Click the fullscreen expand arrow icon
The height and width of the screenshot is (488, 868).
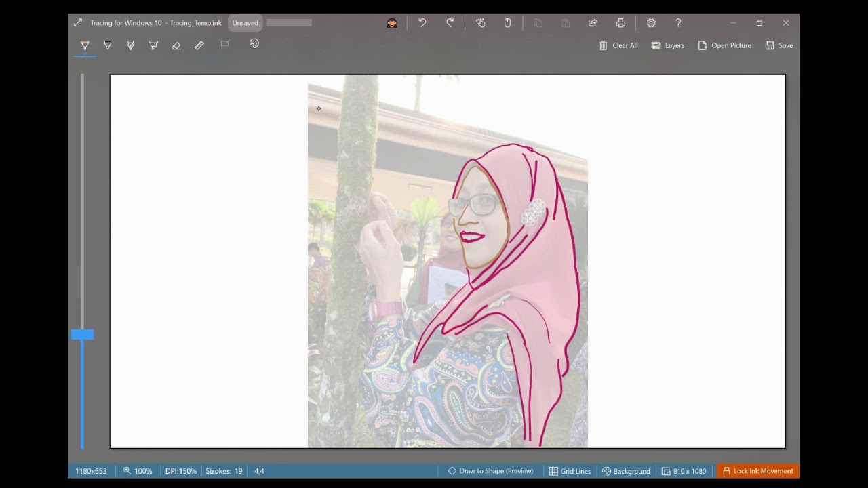tap(78, 23)
